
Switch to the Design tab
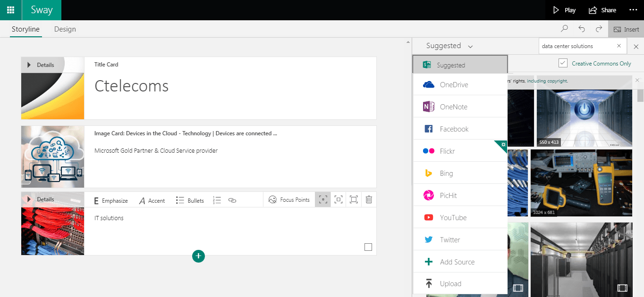[x=65, y=29]
